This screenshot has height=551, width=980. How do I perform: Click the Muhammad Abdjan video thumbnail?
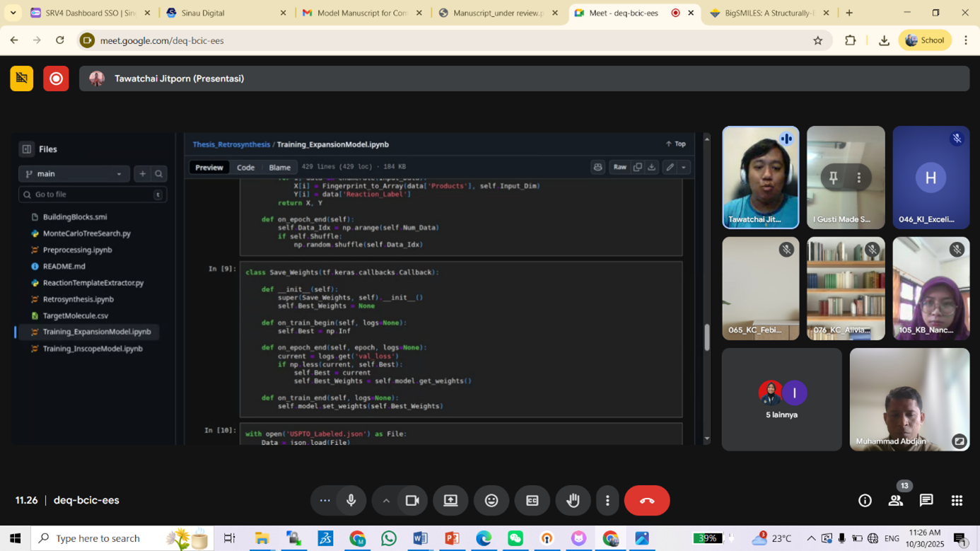tap(909, 399)
